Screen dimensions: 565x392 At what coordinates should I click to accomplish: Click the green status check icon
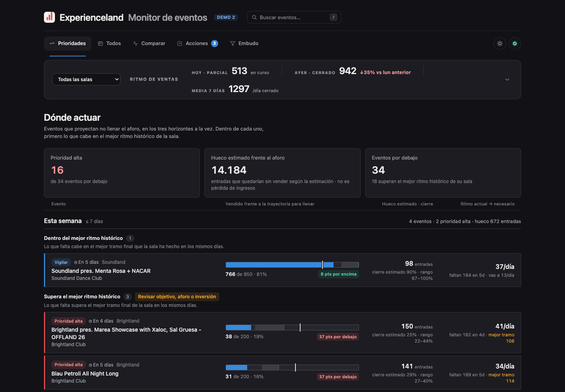coord(515,44)
